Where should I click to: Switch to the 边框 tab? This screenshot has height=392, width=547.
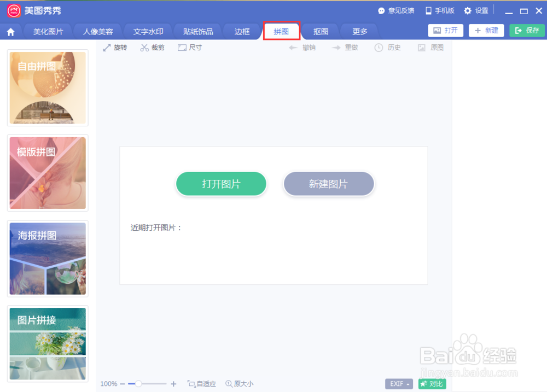point(242,31)
